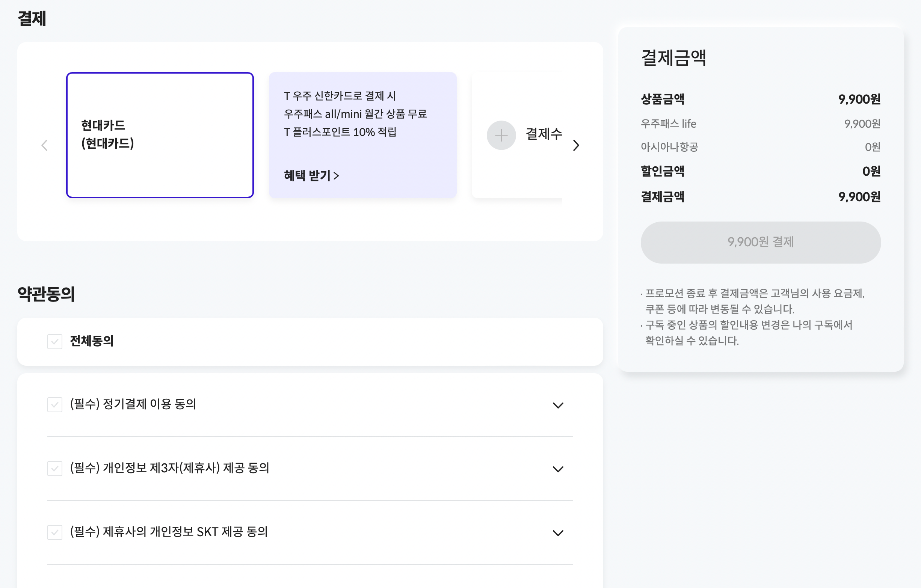Enable the 전체동의 agree-all checkbox
The width and height of the screenshot is (921, 588).
coord(55,341)
